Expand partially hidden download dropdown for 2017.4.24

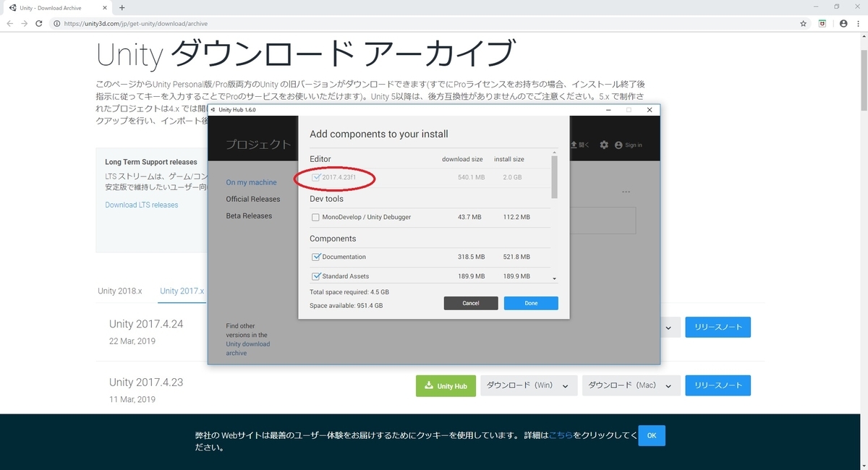coord(670,327)
